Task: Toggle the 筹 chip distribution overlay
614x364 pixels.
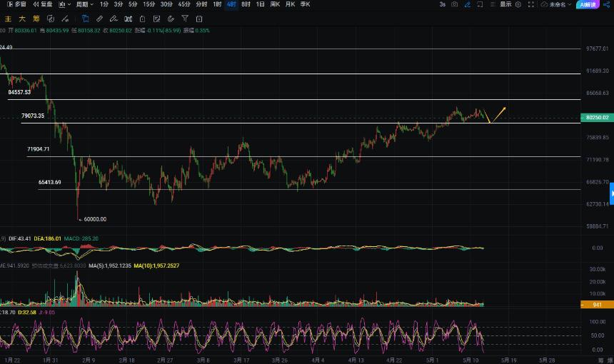Action: [36, 19]
